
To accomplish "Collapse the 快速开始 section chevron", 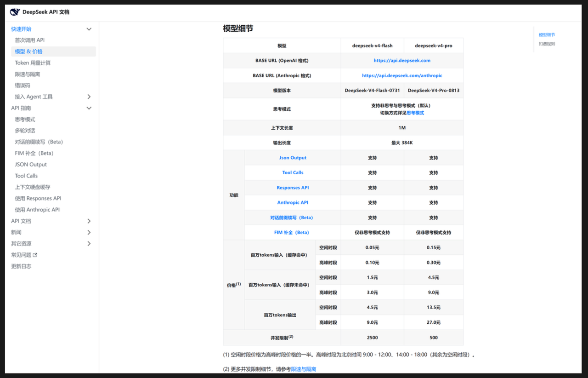I will (x=89, y=29).
